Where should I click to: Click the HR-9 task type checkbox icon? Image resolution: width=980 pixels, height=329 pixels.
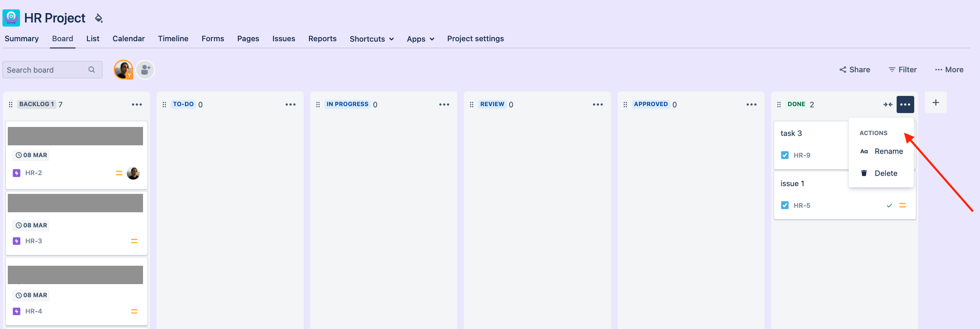point(785,155)
